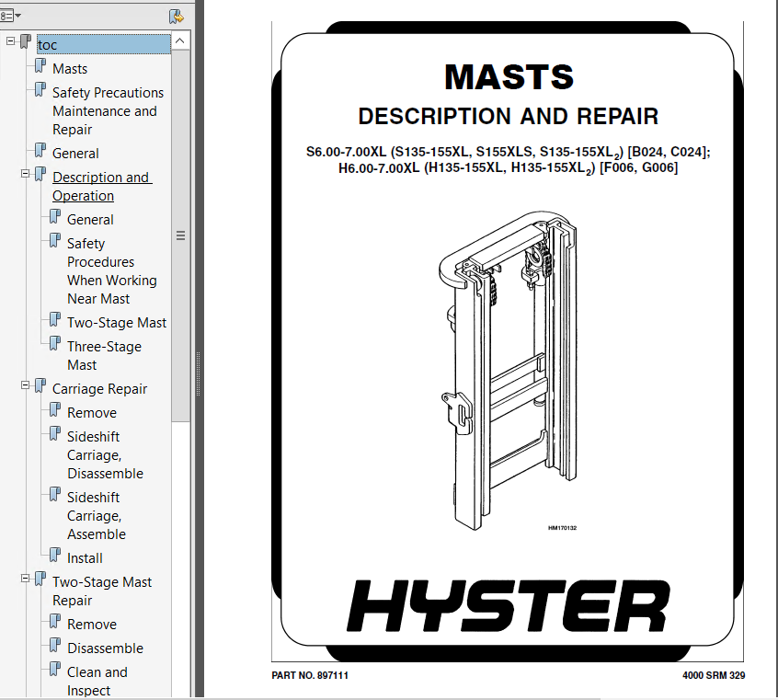This screenshot has height=700, width=778.
Task: Click Two-Stage Mast bookmark icon
Action: tap(55, 320)
